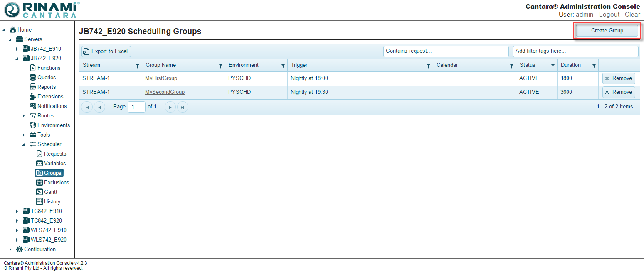Click the Notifications envelope icon
The image size is (644, 279).
point(33,106)
